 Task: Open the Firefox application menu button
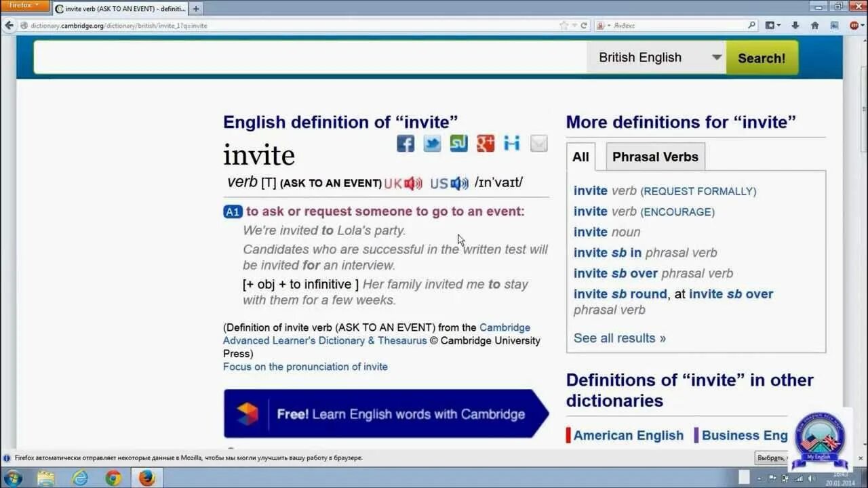(x=24, y=5)
